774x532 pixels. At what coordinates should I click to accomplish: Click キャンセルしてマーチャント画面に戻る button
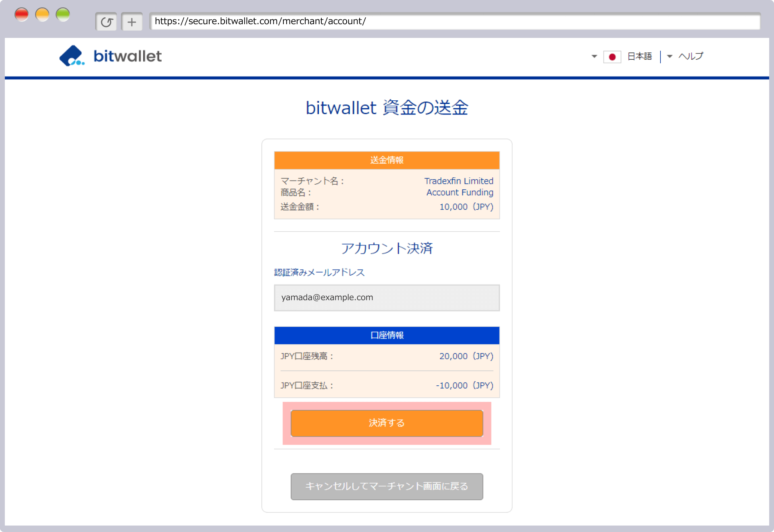coord(387,486)
